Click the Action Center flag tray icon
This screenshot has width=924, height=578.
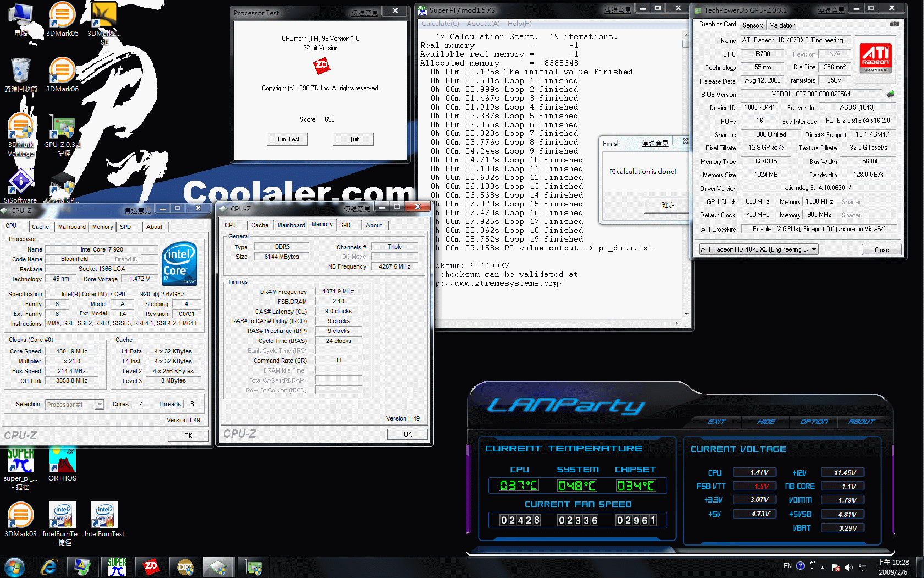point(836,568)
